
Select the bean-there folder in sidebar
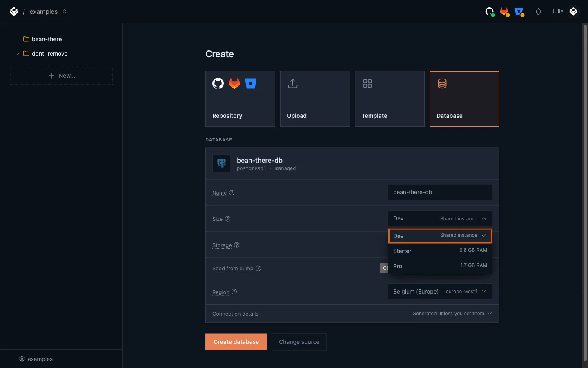tap(42, 39)
